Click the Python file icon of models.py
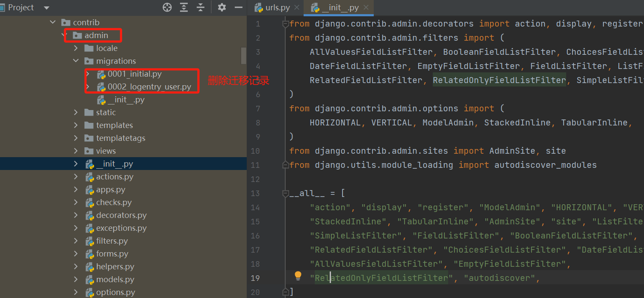The width and height of the screenshot is (644, 298). tap(89, 279)
